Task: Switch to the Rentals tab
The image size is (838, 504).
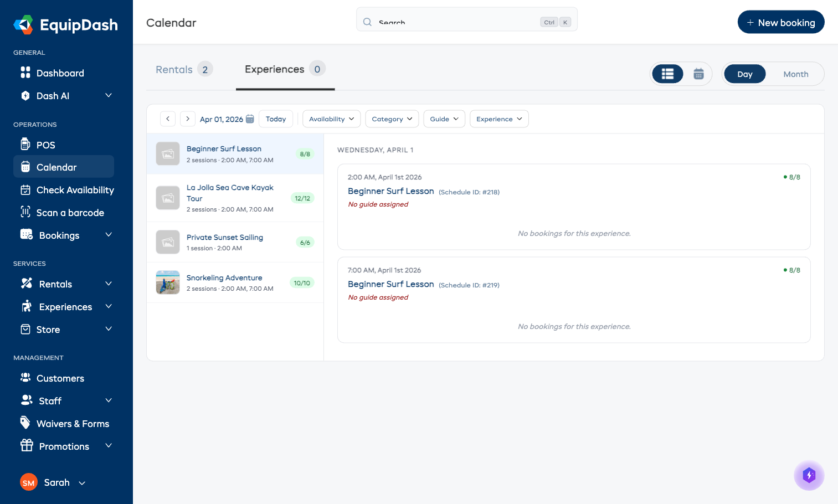Action: tap(174, 69)
